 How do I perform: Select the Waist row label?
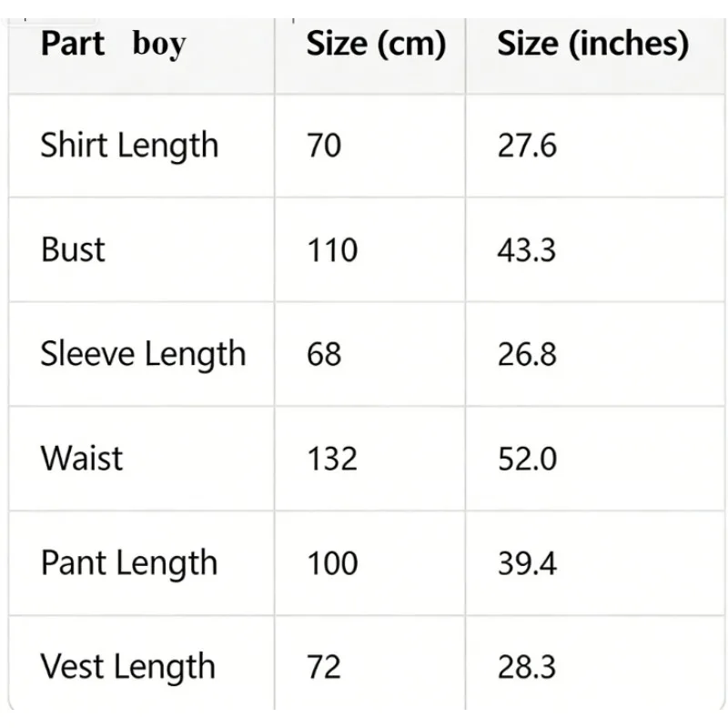(x=82, y=459)
